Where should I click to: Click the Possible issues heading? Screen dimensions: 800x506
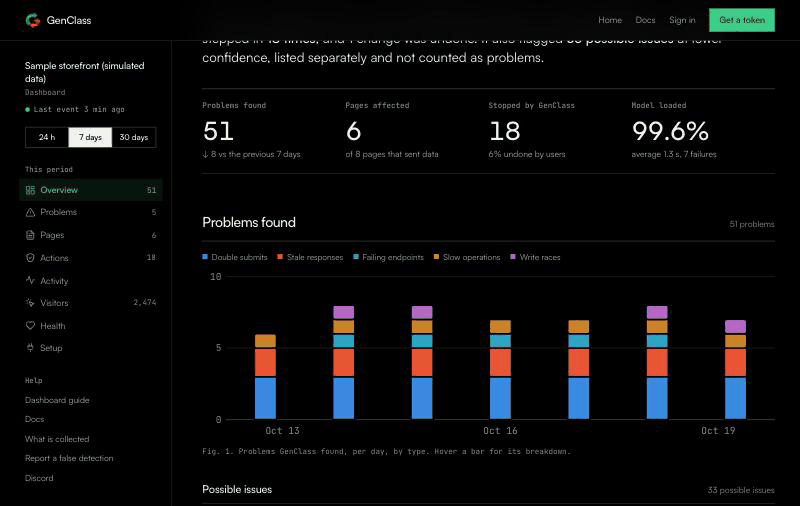(237, 490)
